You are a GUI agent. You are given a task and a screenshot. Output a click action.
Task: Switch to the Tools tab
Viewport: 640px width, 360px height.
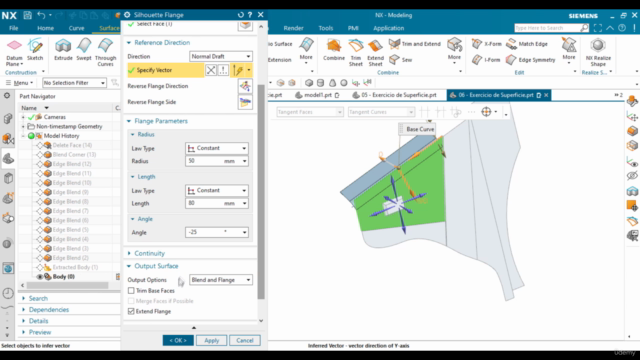326,28
